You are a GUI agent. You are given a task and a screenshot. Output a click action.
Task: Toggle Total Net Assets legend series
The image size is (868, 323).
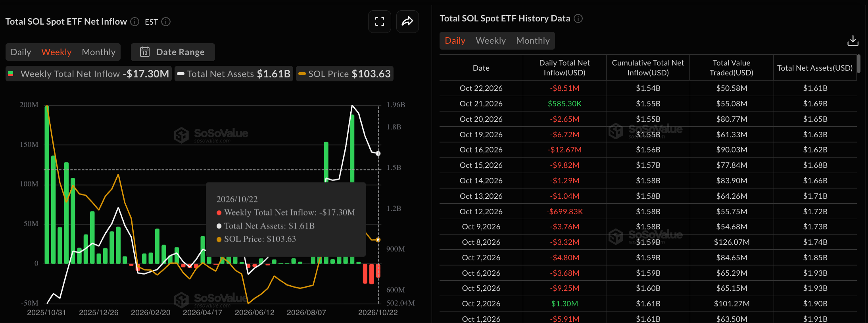234,74
